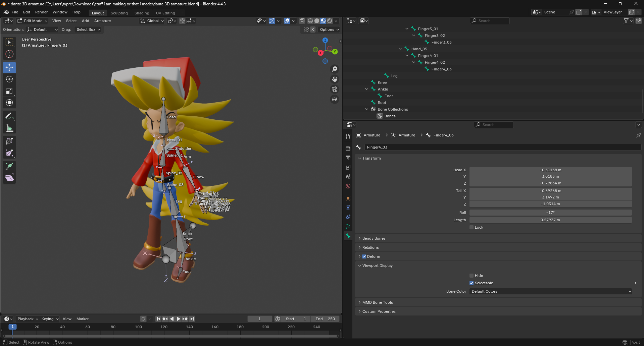Open the File menu
Viewport: 644px width, 346px height.
tap(15, 12)
